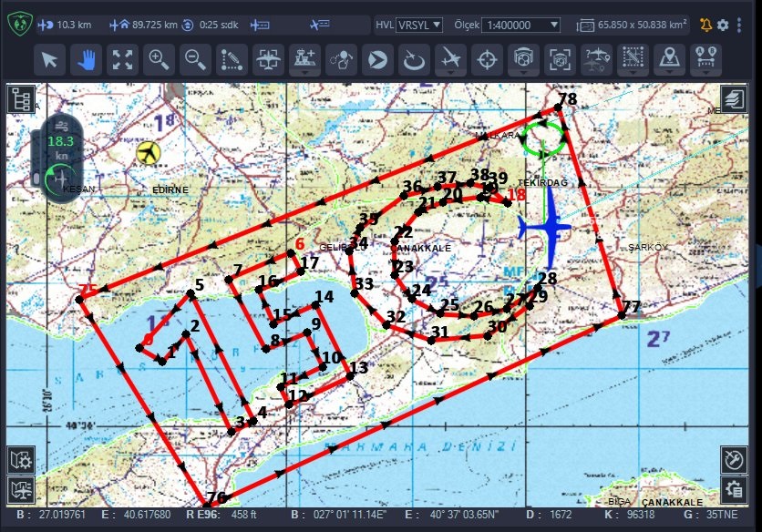Open the HVL VRSYL dropdown
This screenshot has height=532, width=762.
[419, 25]
